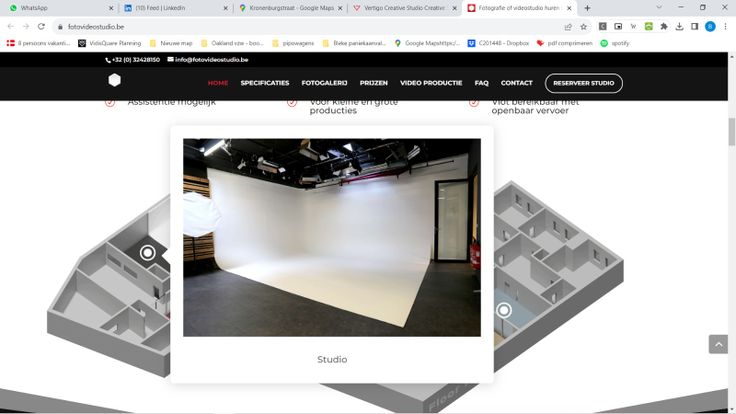Go back using the browser back arrow
736x414 pixels.
[11, 26]
